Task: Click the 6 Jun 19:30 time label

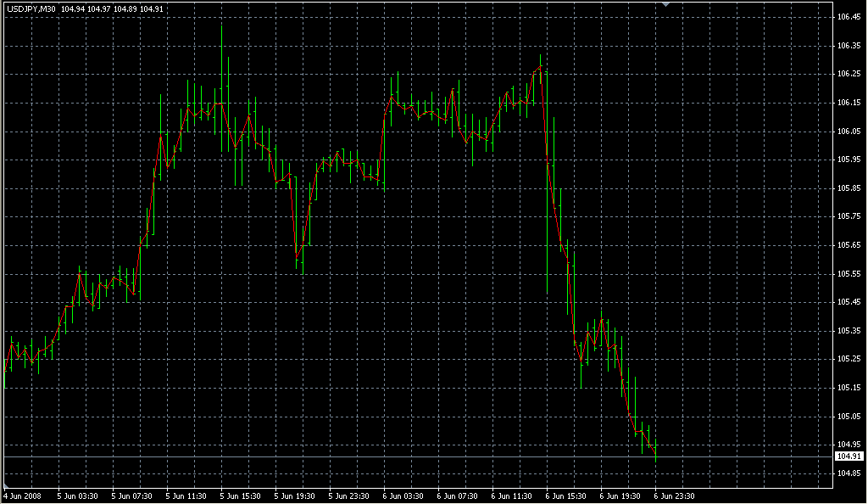Action: [620, 496]
